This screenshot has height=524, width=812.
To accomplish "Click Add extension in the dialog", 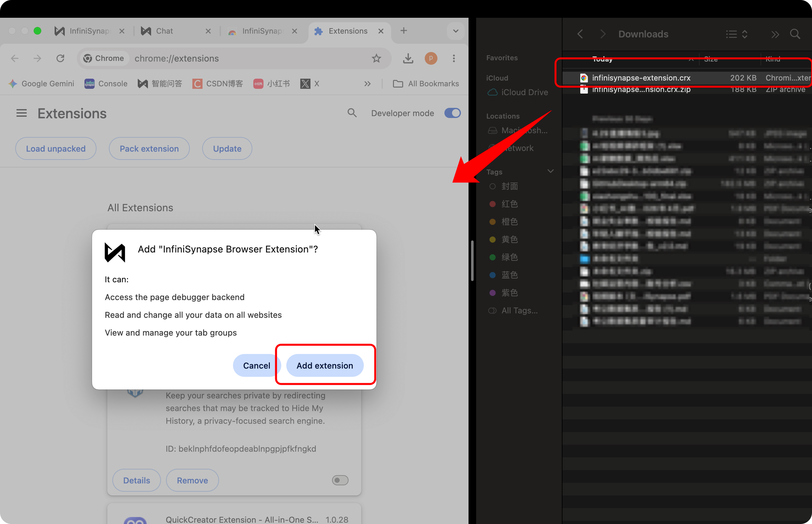I will [x=325, y=365].
